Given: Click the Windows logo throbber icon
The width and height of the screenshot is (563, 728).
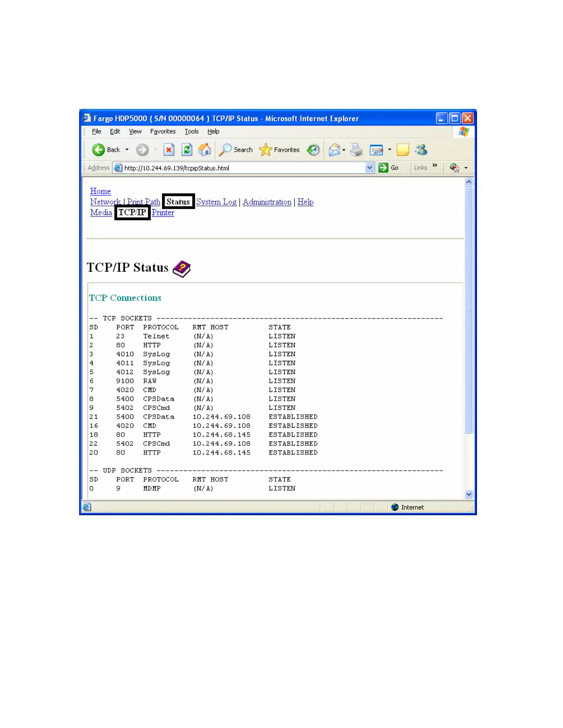Looking at the screenshot, I should pos(464,131).
